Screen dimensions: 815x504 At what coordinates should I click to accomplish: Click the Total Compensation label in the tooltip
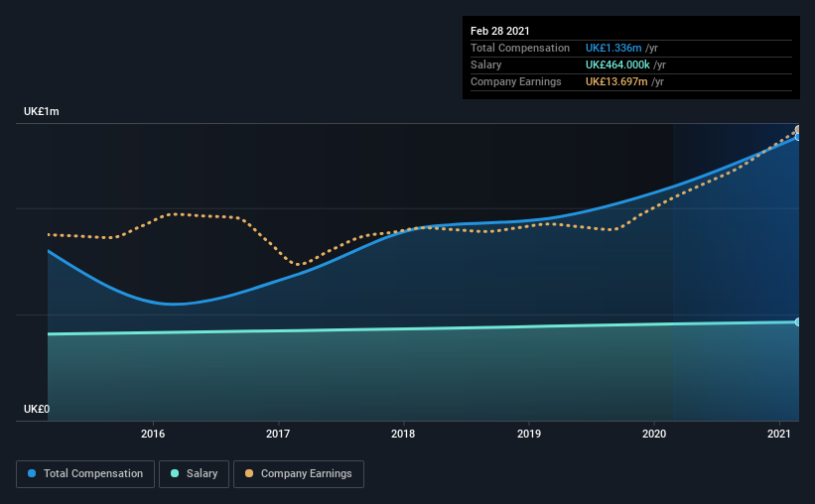pos(520,48)
